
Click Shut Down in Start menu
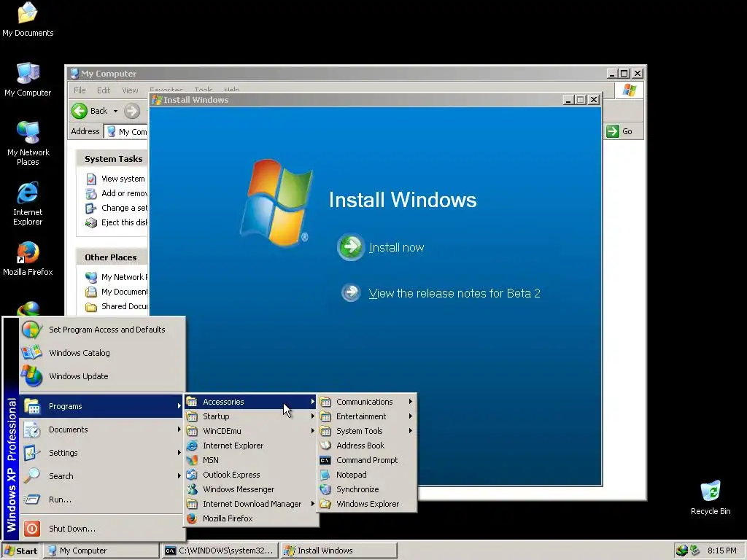tap(102, 529)
